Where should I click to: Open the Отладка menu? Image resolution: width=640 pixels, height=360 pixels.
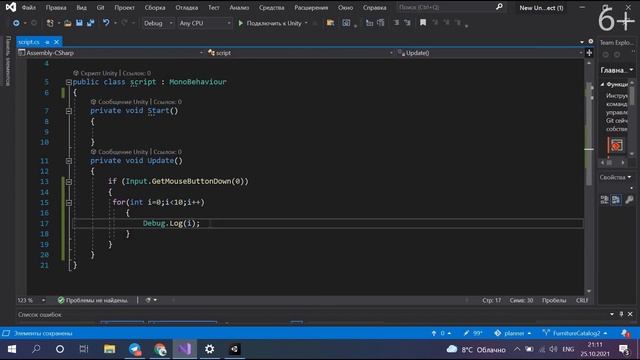pos(187,7)
